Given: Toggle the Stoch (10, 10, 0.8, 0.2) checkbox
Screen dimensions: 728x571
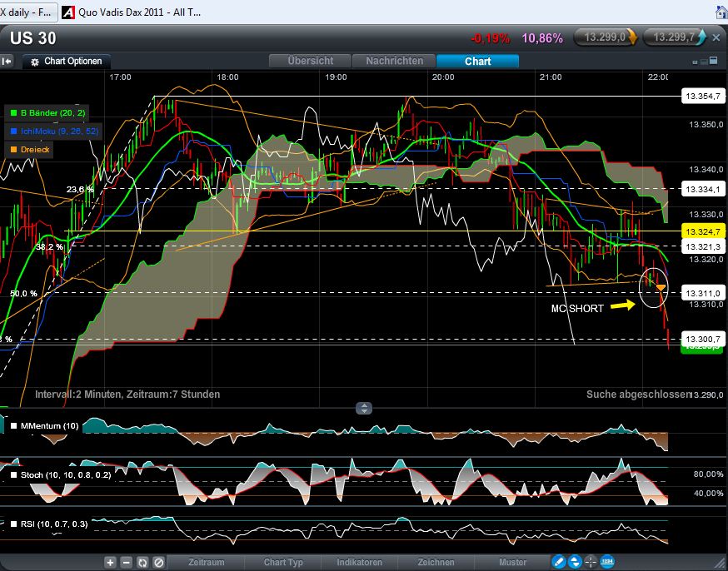Looking at the screenshot, I should point(14,475).
